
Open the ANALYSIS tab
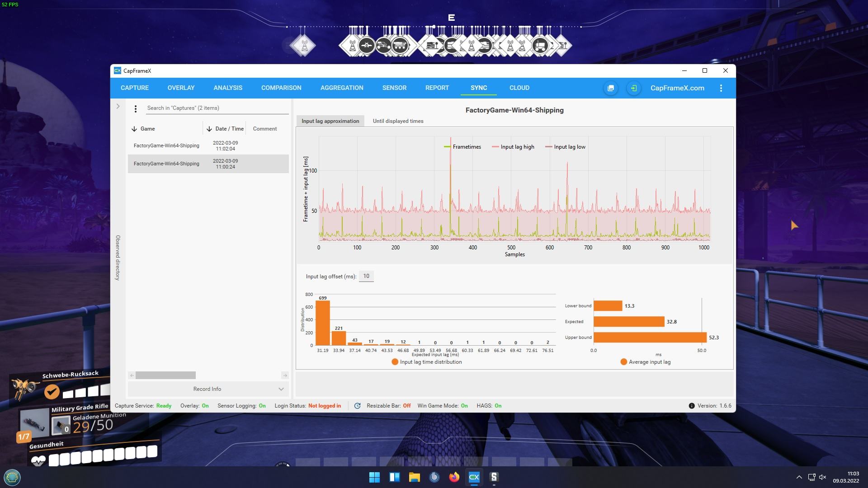(x=228, y=88)
